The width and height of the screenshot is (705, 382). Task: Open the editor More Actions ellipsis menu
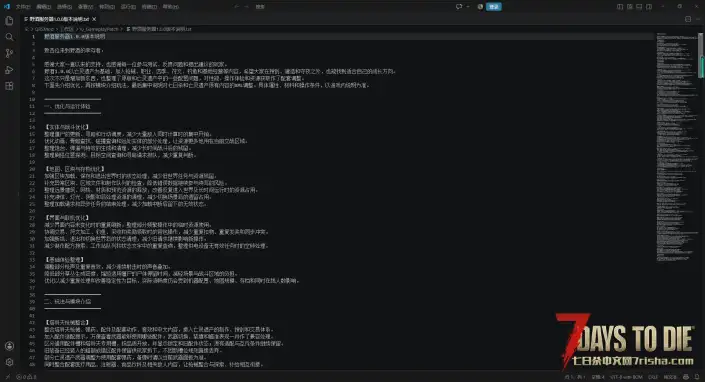698,19
